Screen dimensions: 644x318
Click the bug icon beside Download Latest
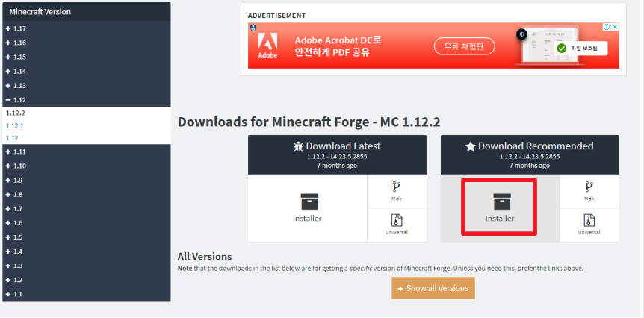click(299, 146)
